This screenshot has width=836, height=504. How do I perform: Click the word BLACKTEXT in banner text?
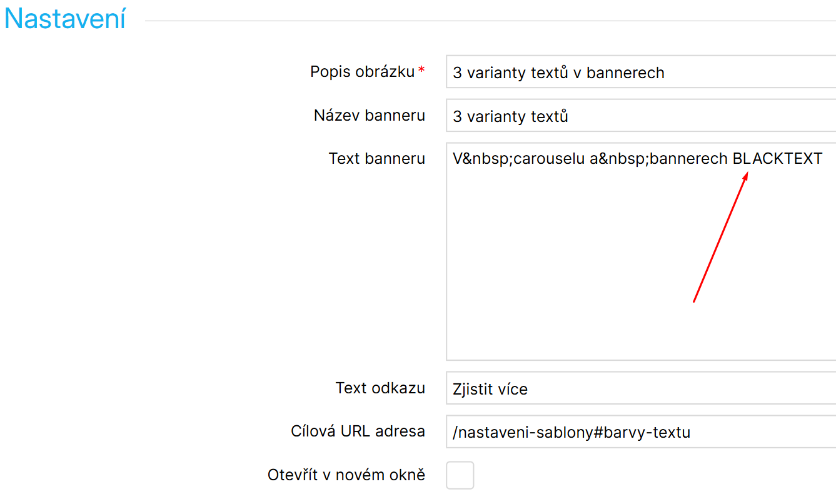pyautogui.click(x=777, y=159)
